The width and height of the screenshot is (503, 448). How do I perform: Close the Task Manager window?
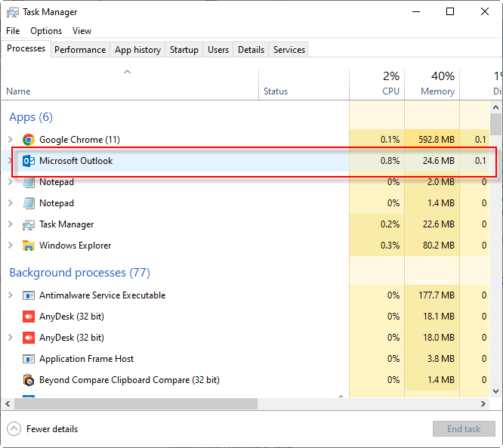(485, 12)
